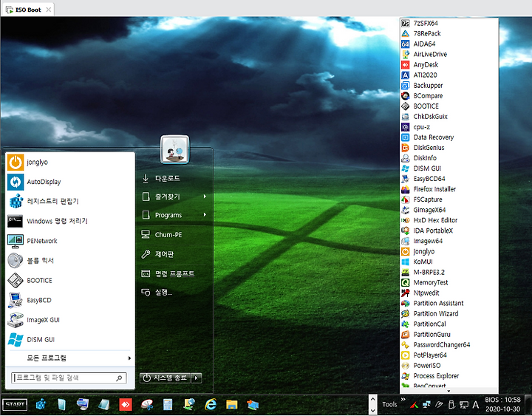The width and height of the screenshot is (532, 416).
Task: Open Chum-PE computer entry
Action: pos(174,234)
